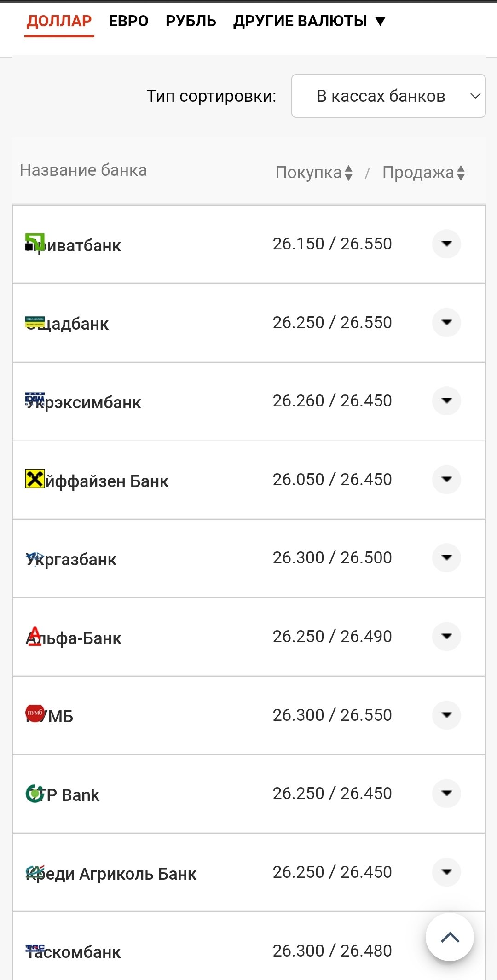Sort by Покупка column arrows
Image resolution: width=497 pixels, height=980 pixels.
(349, 173)
